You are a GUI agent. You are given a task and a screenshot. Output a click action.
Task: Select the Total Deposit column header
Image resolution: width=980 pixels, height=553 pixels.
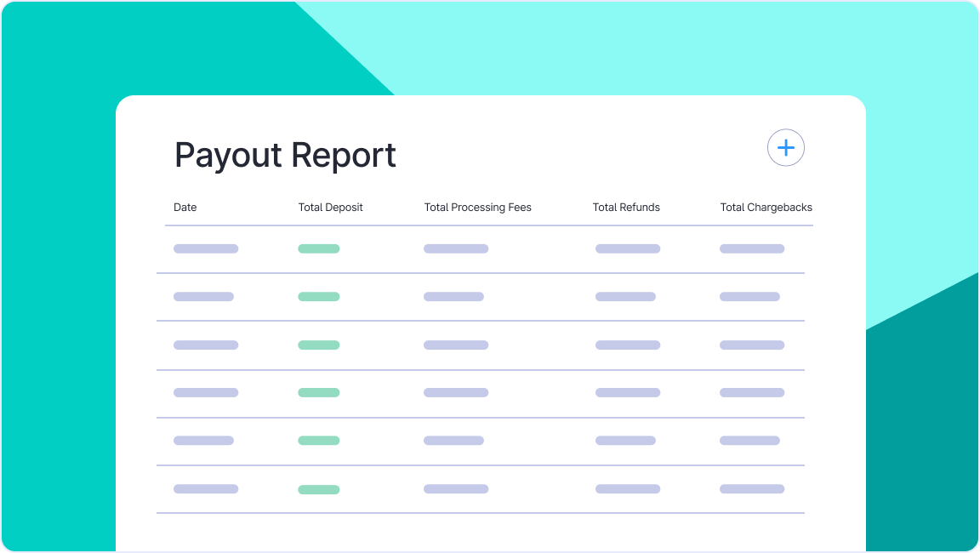[x=330, y=208]
